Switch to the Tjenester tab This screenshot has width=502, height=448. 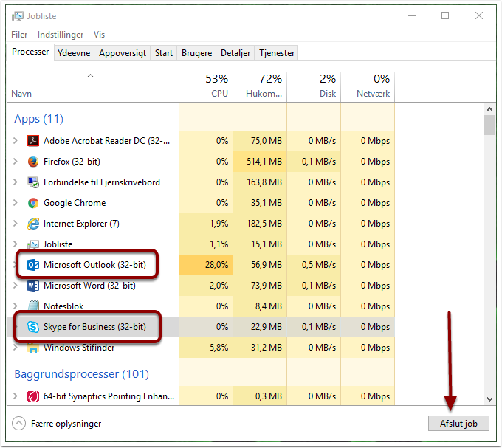pos(277,53)
